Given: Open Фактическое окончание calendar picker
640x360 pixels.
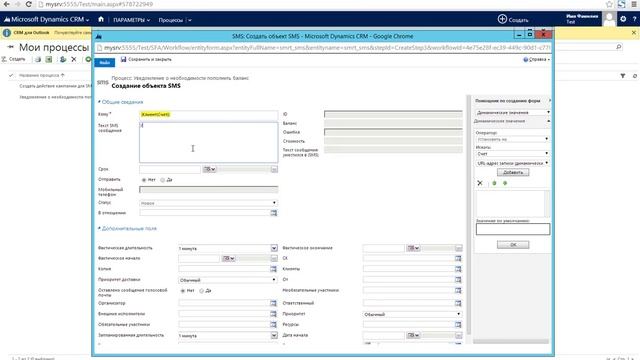Looking at the screenshot, I should (413, 248).
